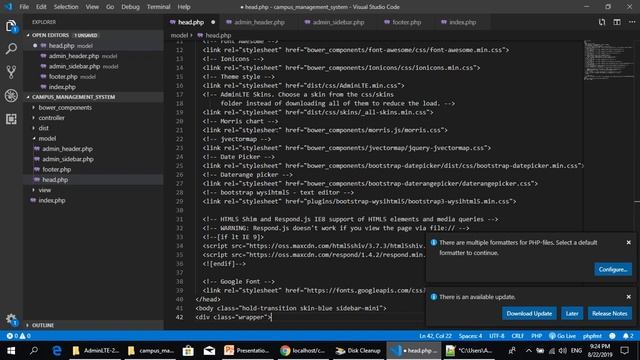Open the taskbar volume control
Screen dimensions: 640x360
562,351
